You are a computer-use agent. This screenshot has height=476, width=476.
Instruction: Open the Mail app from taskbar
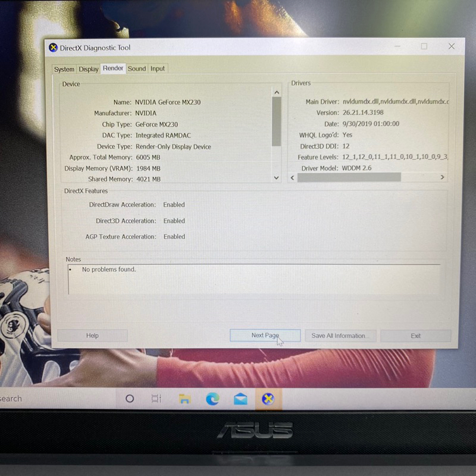(x=240, y=399)
